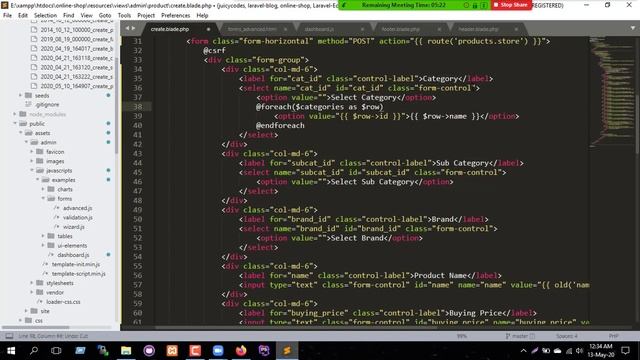
Task: Open File Explorer from taskbar
Action: [x=126, y=351]
